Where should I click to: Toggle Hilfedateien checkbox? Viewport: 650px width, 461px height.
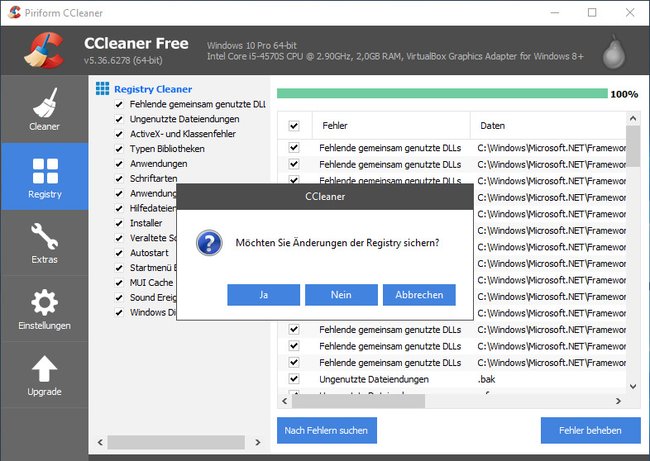coord(119,208)
